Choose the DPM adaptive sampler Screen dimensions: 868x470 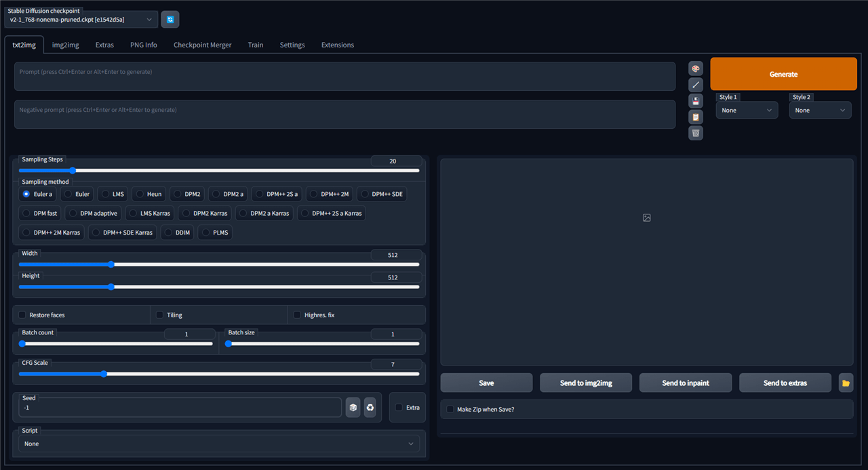click(x=94, y=213)
